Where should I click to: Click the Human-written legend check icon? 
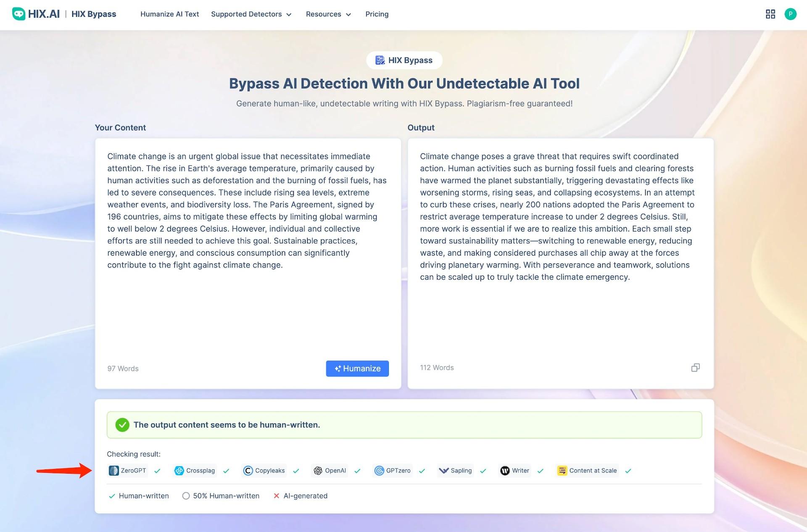pos(112,496)
